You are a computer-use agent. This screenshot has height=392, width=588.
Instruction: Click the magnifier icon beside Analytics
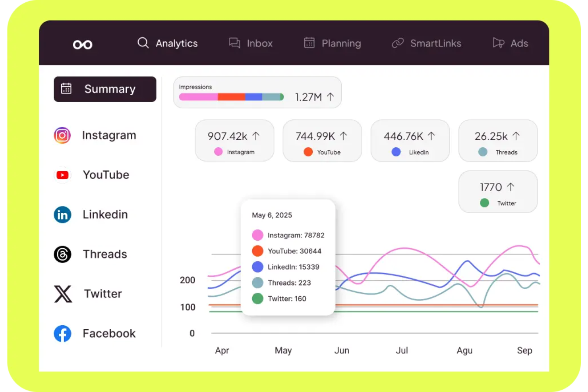143,43
